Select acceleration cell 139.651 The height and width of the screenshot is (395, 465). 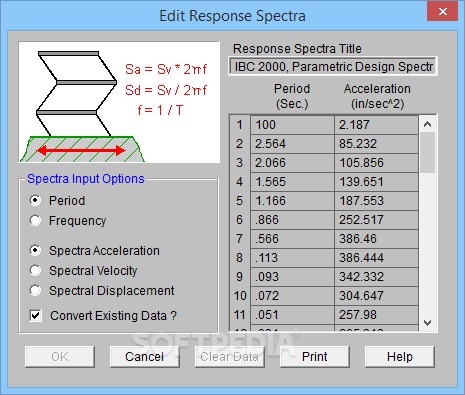click(376, 182)
